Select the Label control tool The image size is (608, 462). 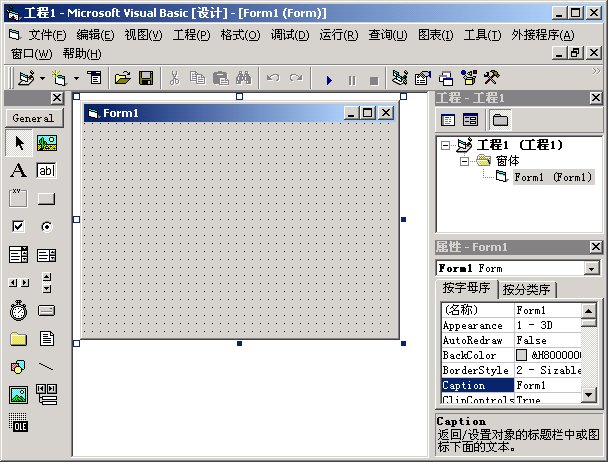pos(19,170)
